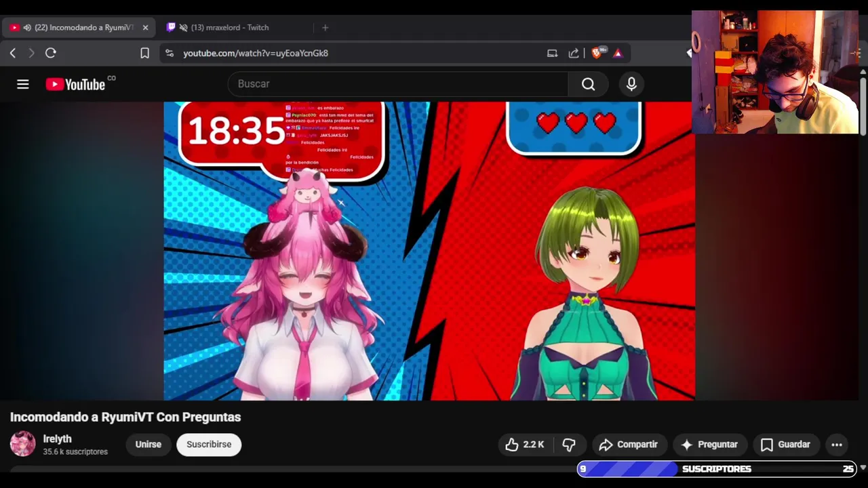Viewport: 868px width, 488px height.
Task: Switch to the mraxelord - Twitch tab
Action: click(x=230, y=28)
